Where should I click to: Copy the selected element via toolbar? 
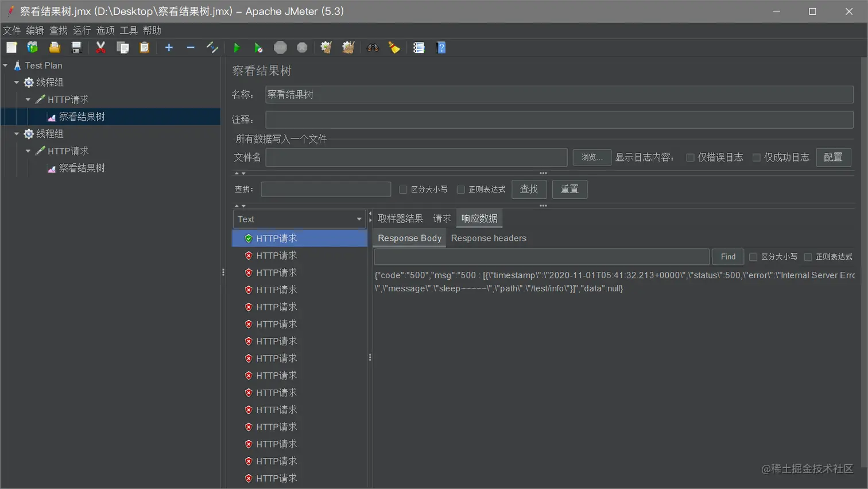point(123,48)
